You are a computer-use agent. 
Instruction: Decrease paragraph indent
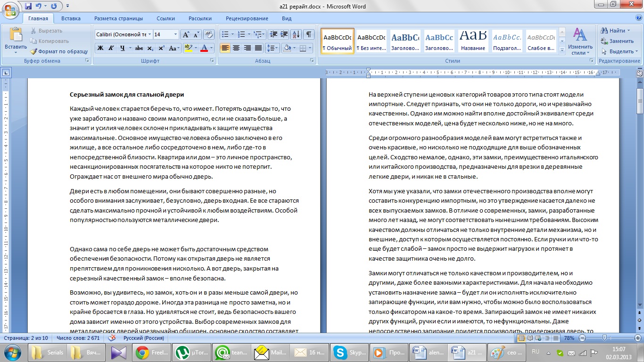273,34
